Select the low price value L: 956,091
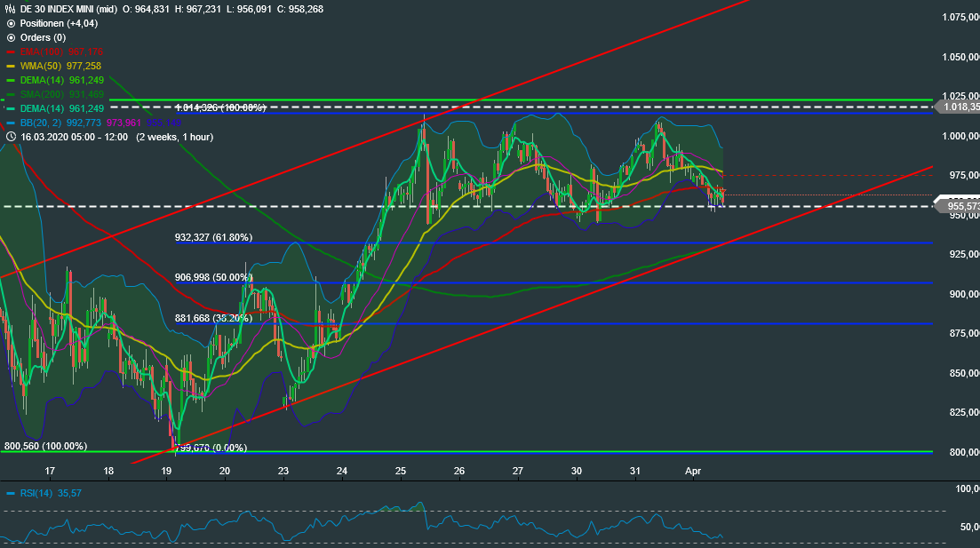The width and height of the screenshot is (980, 548). coord(250,10)
